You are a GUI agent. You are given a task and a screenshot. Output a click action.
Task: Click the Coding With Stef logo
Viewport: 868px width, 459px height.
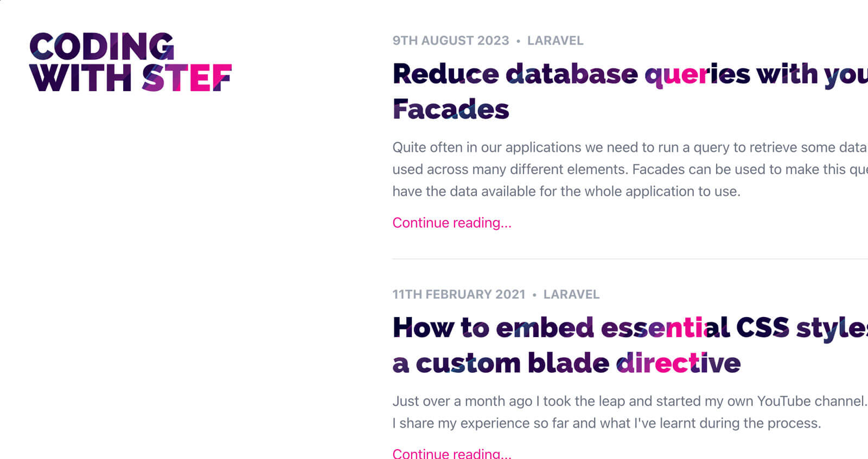(x=131, y=62)
